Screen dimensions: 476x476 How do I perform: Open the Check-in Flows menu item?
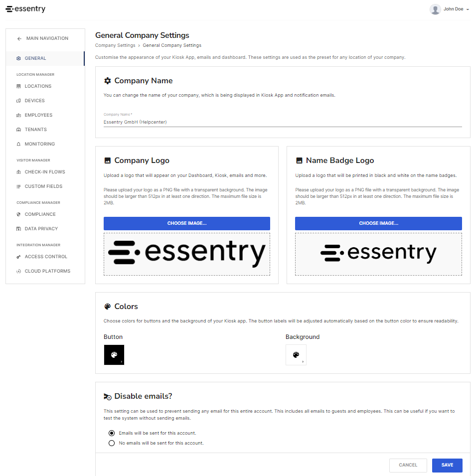[x=45, y=172]
